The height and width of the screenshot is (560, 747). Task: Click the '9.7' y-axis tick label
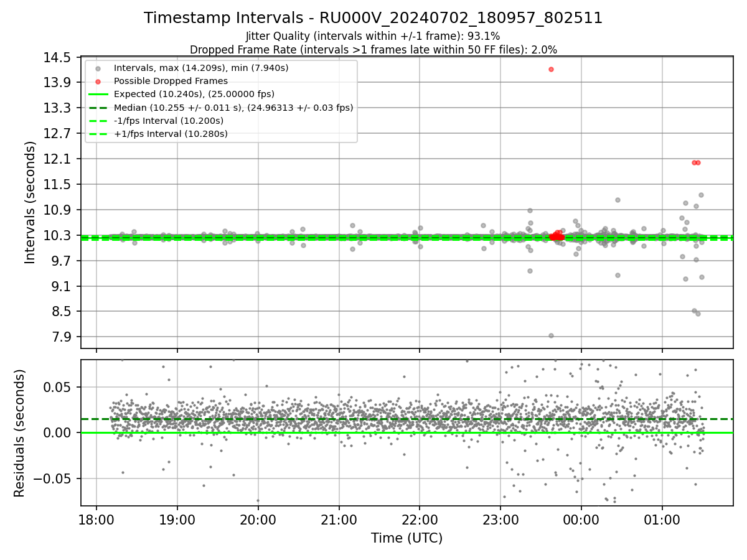pos(61,261)
